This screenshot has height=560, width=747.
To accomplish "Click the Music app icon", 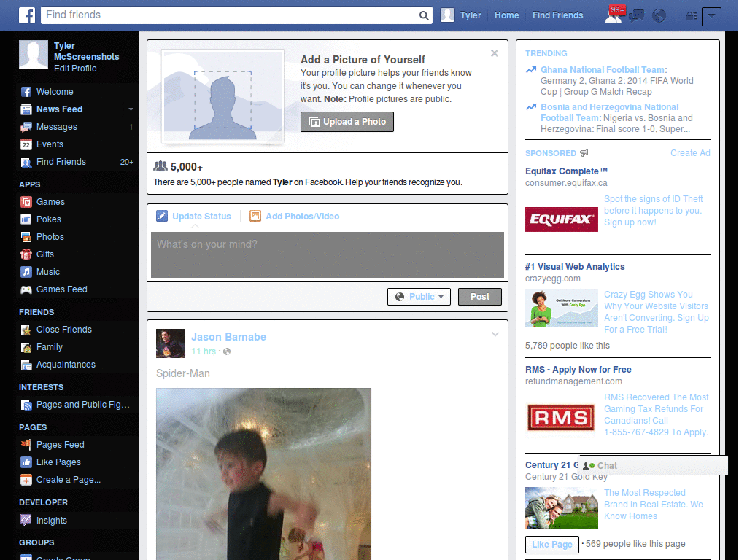I will [x=26, y=272].
